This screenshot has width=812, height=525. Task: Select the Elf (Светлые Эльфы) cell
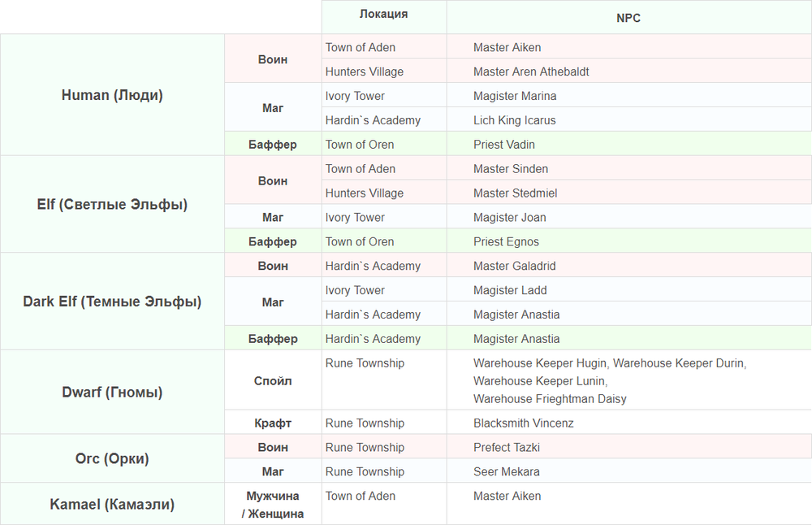point(112,205)
